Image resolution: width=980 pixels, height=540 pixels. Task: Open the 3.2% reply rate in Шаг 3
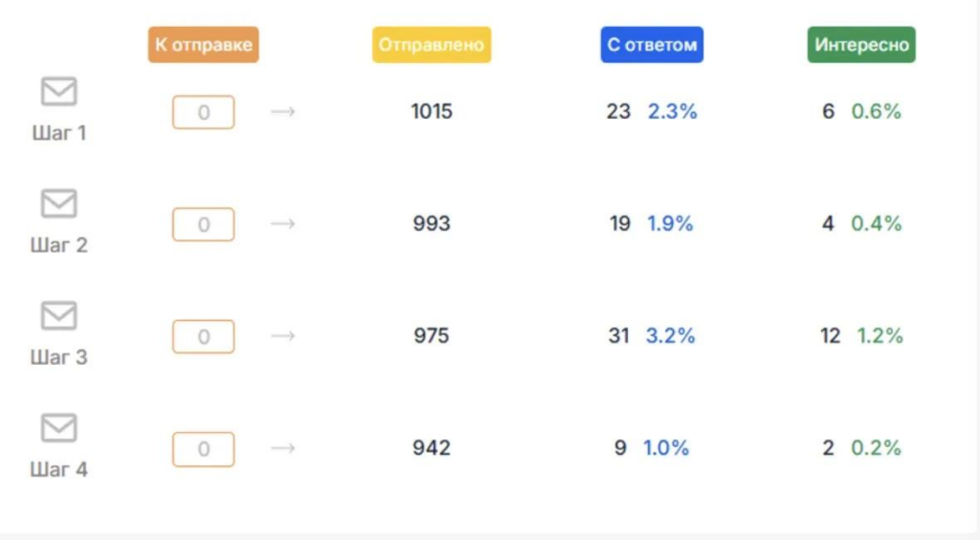670,336
